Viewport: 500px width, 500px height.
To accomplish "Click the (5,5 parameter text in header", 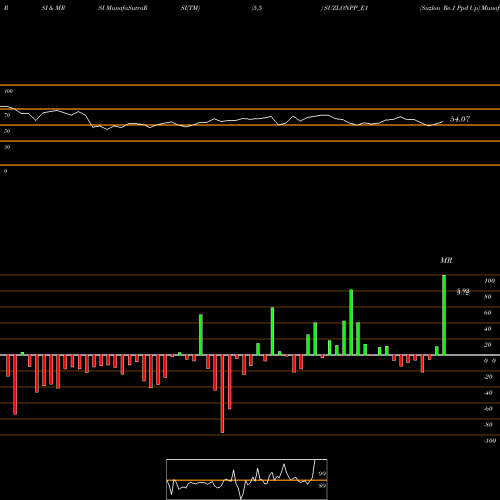I will click(x=257, y=8).
